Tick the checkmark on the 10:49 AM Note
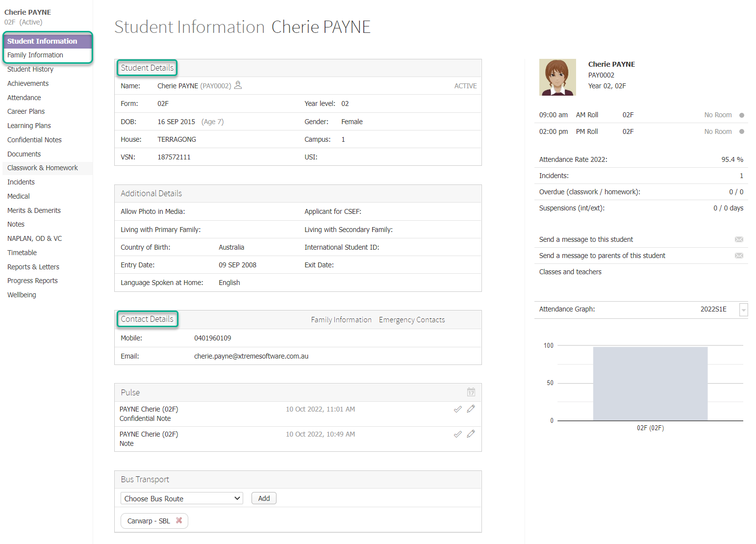This screenshot has width=756, height=544. (x=457, y=434)
